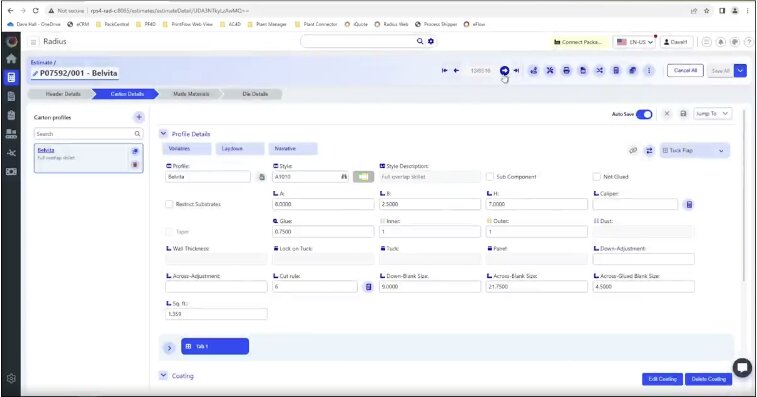The height and width of the screenshot is (397, 757).
Task: Click the Caliper input field
Action: pos(635,204)
